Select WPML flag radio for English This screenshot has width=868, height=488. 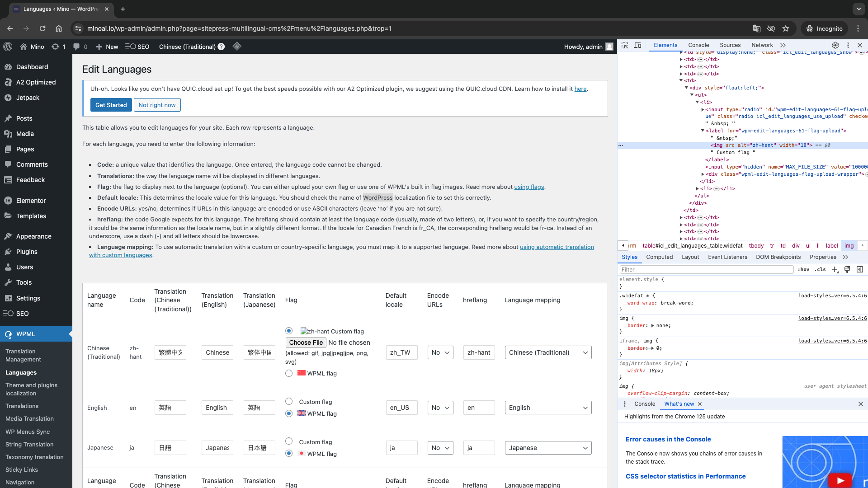pyautogui.click(x=289, y=413)
